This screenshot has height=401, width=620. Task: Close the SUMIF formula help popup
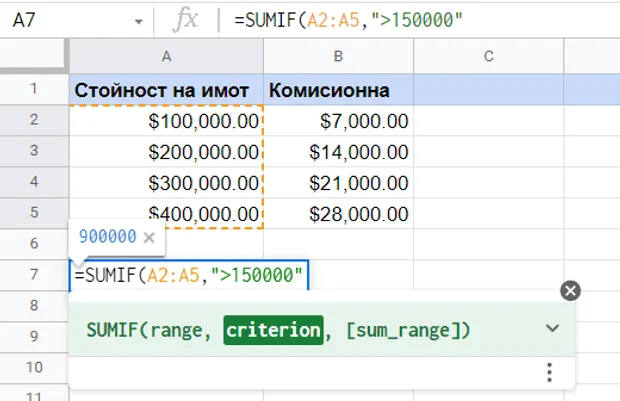[570, 291]
